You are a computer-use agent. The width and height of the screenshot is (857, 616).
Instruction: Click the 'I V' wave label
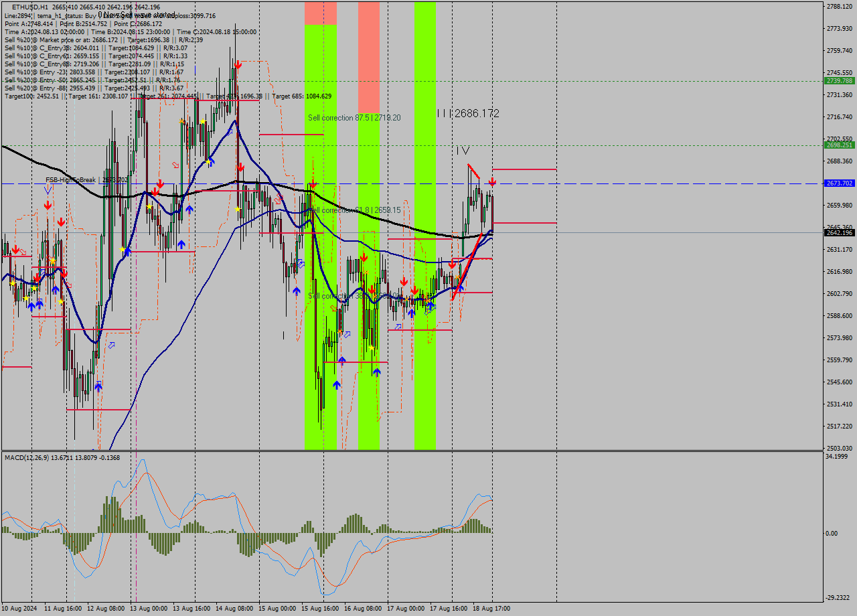click(463, 151)
